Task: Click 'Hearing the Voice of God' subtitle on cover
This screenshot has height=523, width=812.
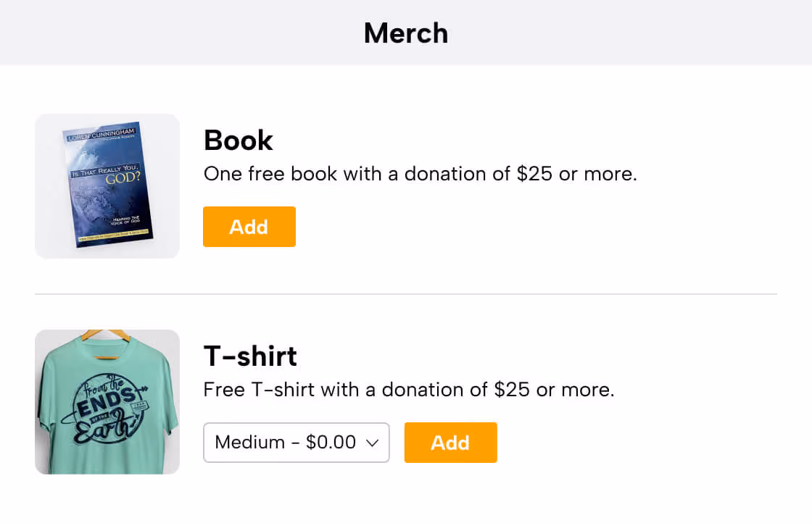Action: pyautogui.click(x=125, y=220)
